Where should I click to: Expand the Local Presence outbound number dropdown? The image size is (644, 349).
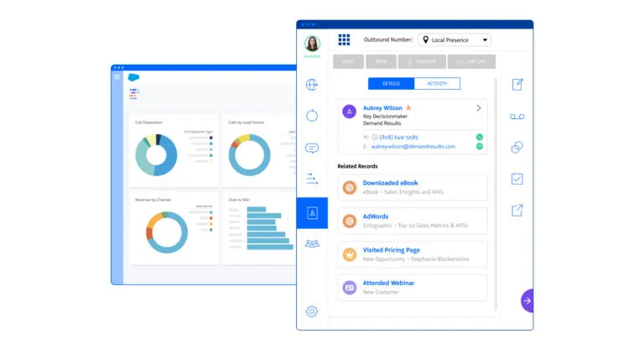click(x=454, y=40)
